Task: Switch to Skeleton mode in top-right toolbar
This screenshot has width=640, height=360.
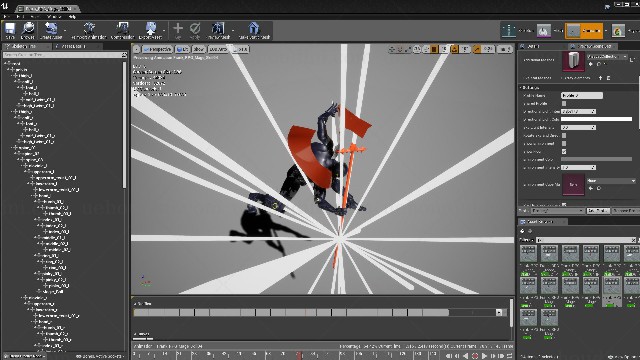Action: [x=509, y=30]
